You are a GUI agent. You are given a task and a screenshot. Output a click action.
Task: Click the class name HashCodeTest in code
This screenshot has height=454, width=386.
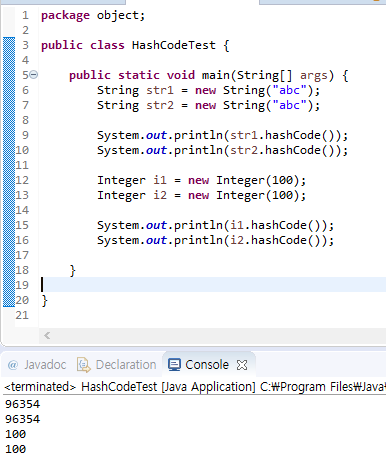tap(174, 45)
